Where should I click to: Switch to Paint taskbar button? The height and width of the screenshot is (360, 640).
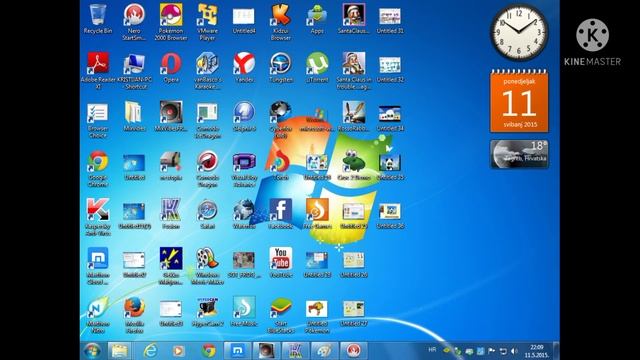click(x=324, y=351)
